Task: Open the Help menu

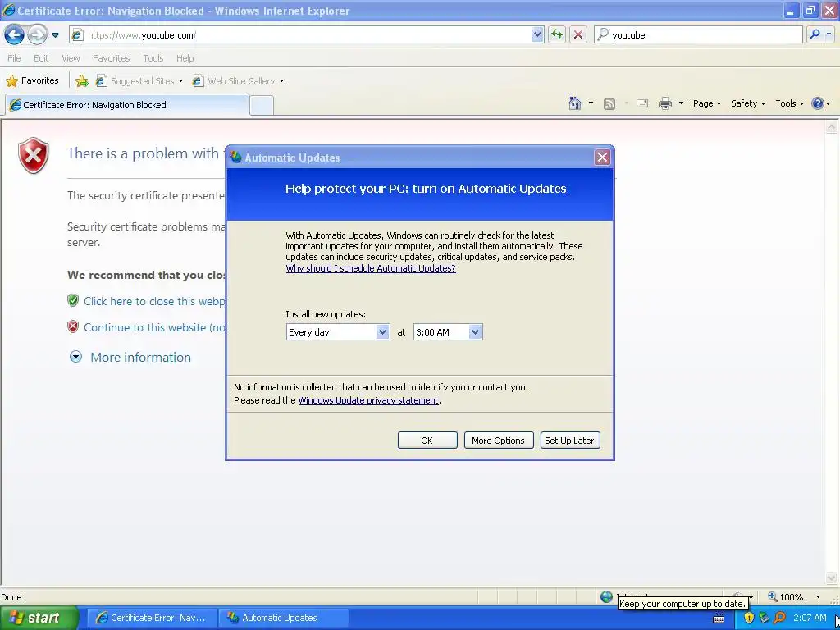Action: point(185,58)
